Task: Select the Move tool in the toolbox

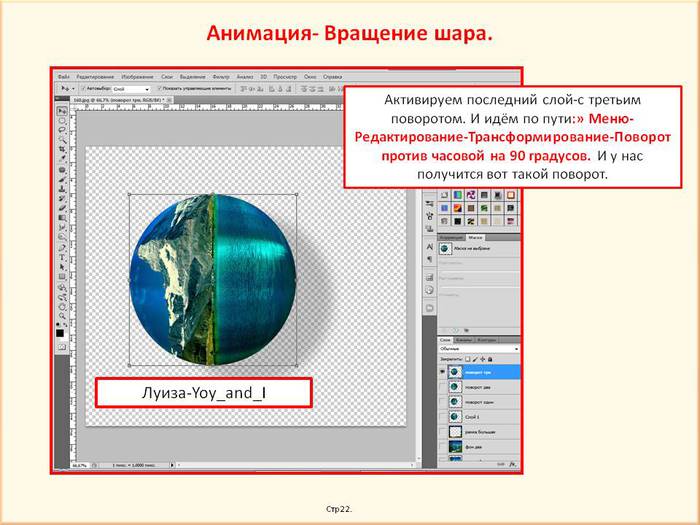Action: point(62,110)
